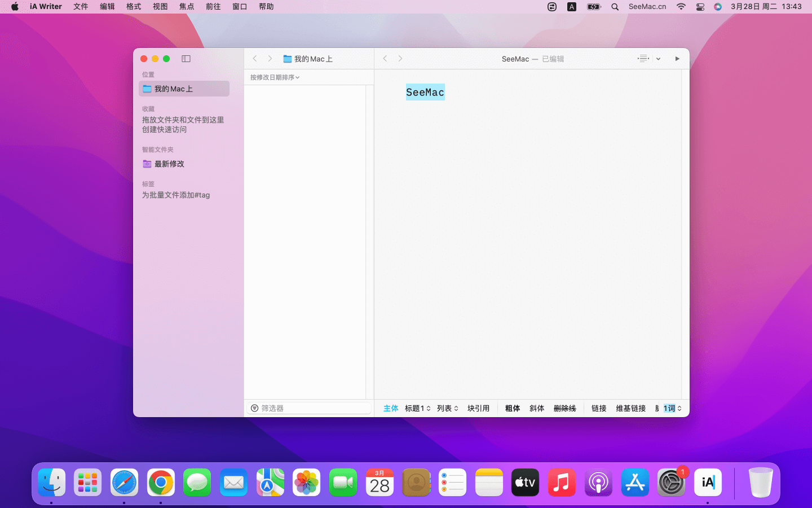Toggle 粗体 bold formatting
Image resolution: width=812 pixels, height=508 pixels.
pyautogui.click(x=512, y=408)
